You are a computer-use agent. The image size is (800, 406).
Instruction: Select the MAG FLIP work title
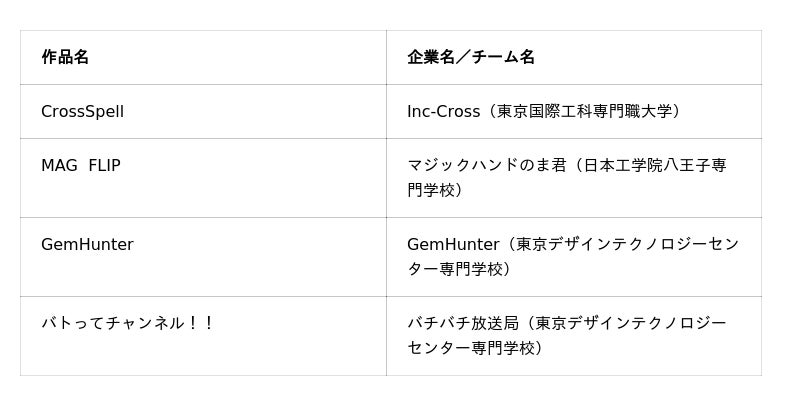point(80,165)
